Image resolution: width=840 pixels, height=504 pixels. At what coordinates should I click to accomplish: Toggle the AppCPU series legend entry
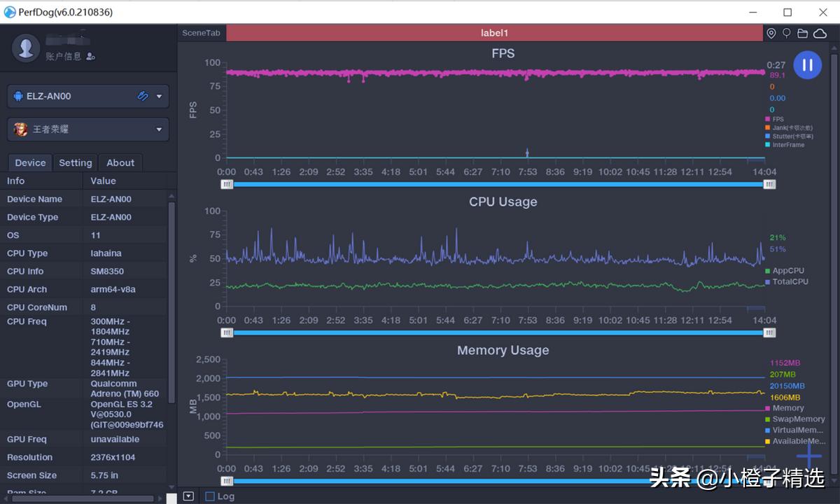tap(787, 270)
